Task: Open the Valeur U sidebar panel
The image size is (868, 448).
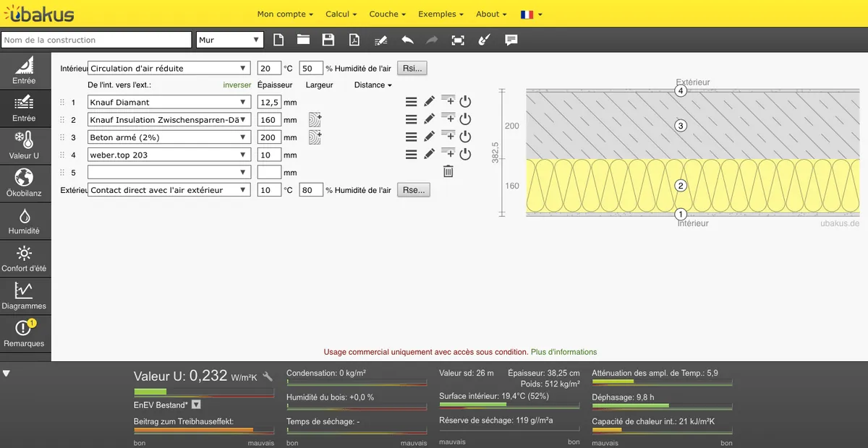Action: tap(24, 145)
